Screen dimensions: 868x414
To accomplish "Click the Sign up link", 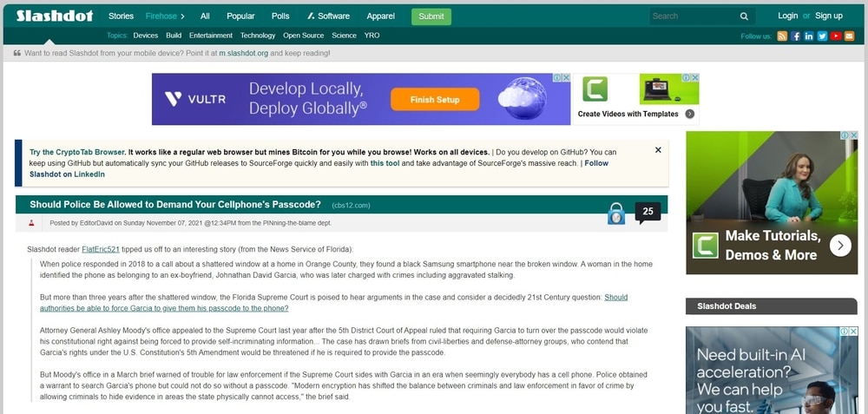I will pyautogui.click(x=829, y=16).
